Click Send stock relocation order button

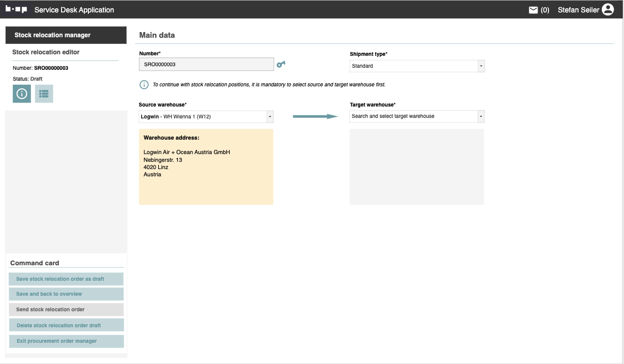(66, 310)
